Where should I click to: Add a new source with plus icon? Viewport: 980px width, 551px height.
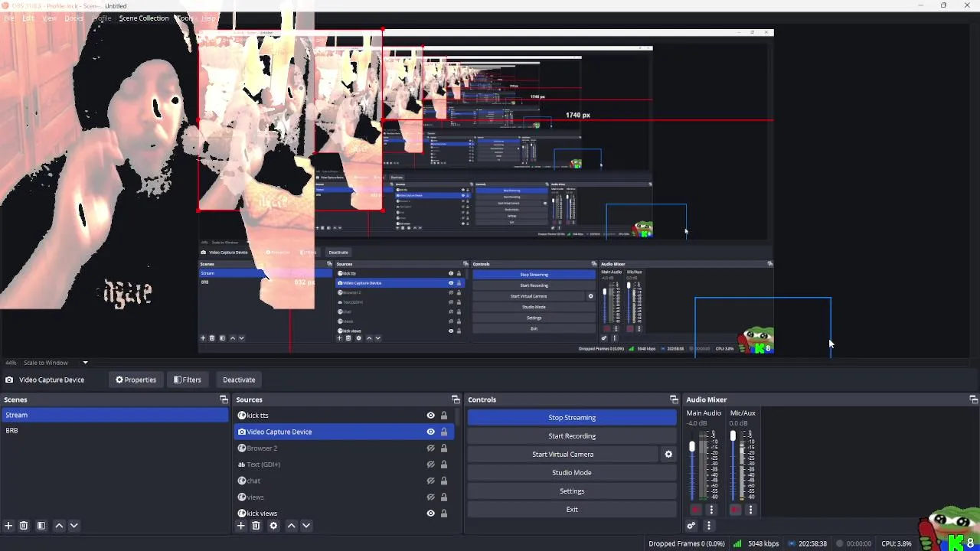point(241,526)
